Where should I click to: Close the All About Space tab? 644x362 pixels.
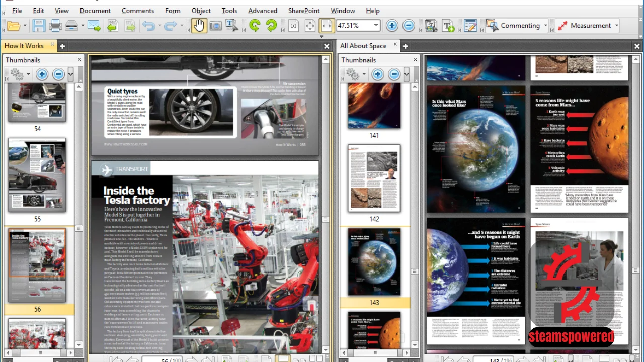[395, 45]
